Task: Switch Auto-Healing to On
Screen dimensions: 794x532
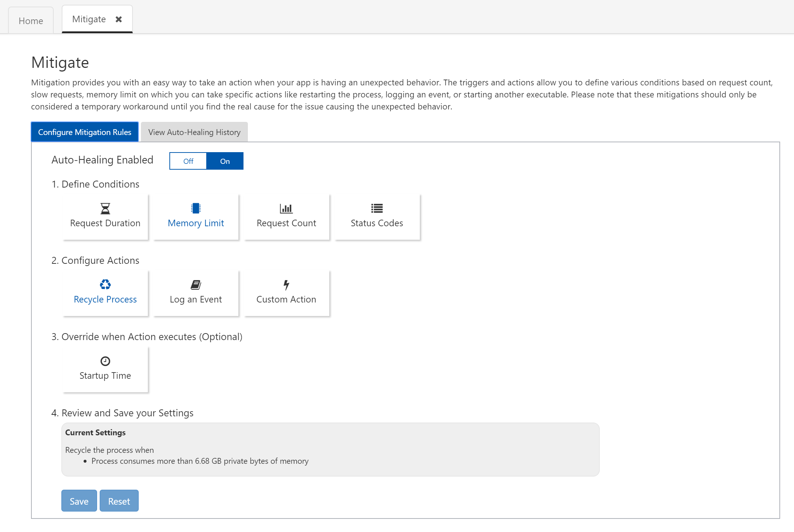Action: pyautogui.click(x=225, y=161)
